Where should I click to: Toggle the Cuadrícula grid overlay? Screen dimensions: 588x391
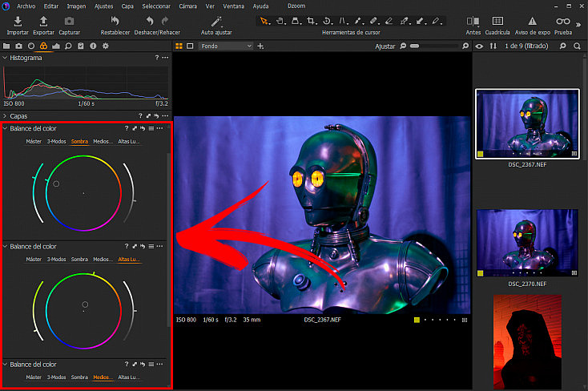(497, 21)
